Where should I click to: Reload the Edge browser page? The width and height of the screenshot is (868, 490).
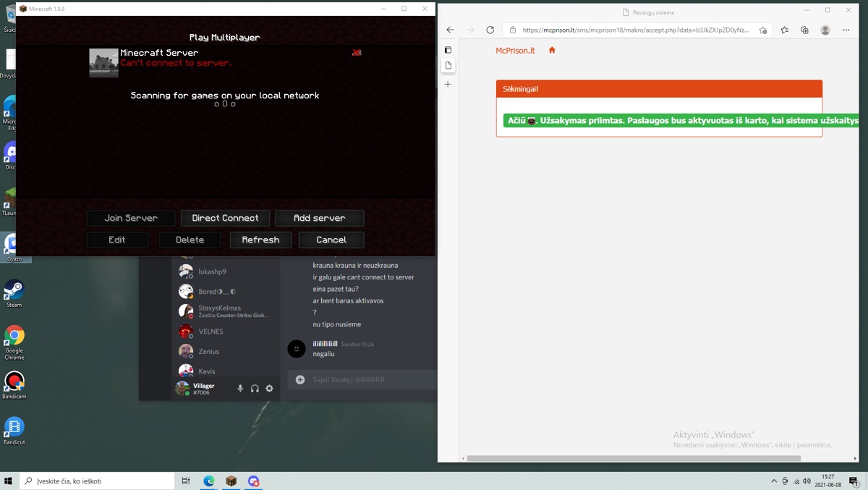[490, 30]
